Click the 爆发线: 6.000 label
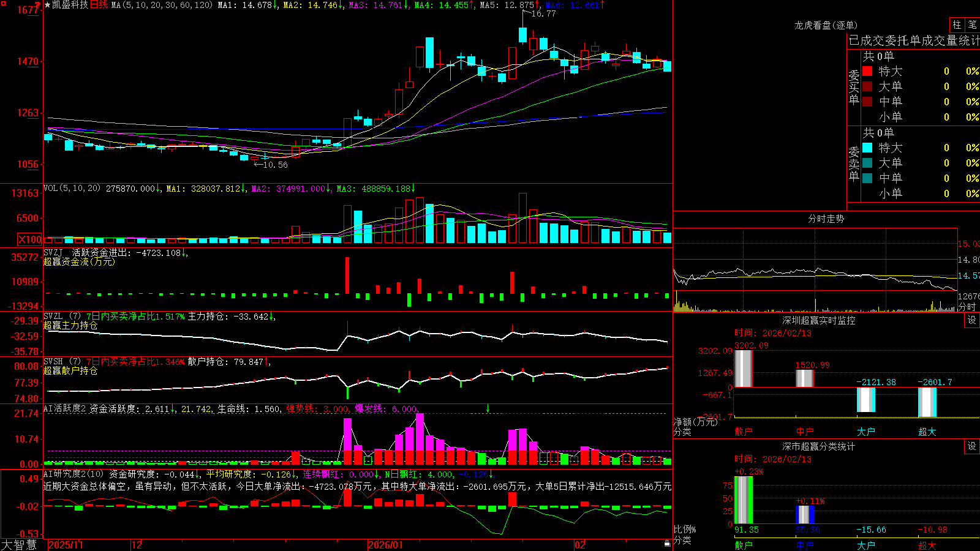The width and height of the screenshot is (980, 551). click(386, 408)
